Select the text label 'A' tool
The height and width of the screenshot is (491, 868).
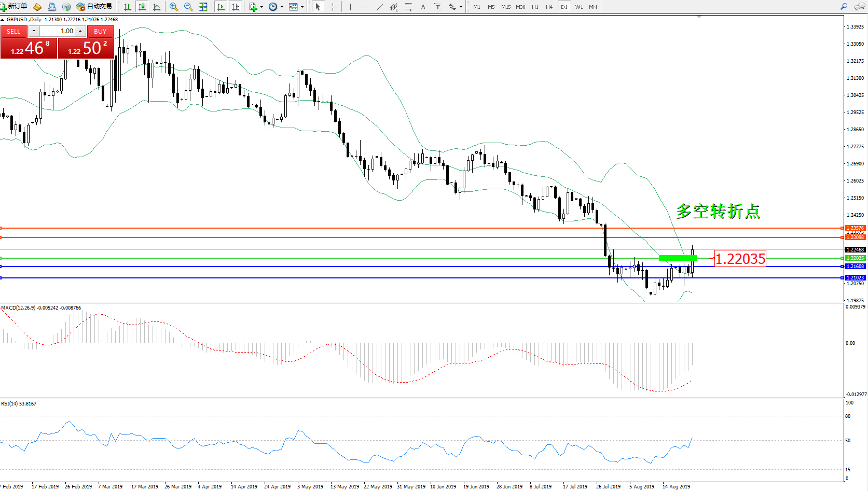click(x=423, y=7)
